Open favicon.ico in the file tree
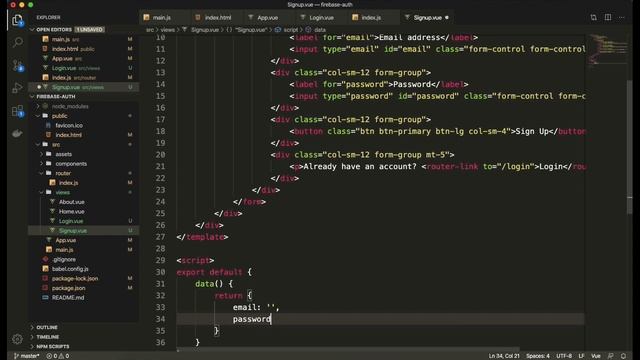 click(x=69, y=125)
